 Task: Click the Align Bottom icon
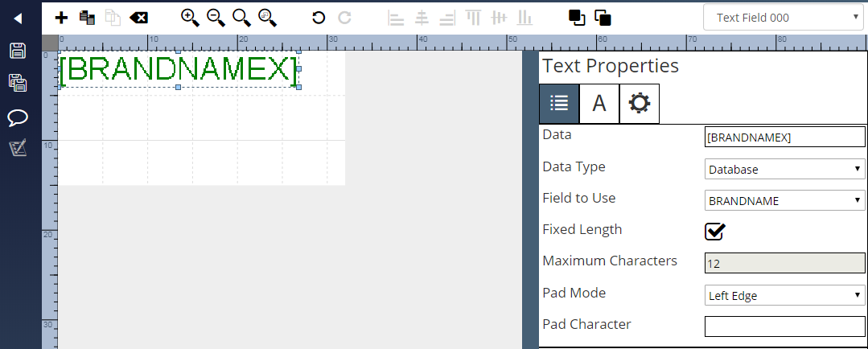click(525, 18)
